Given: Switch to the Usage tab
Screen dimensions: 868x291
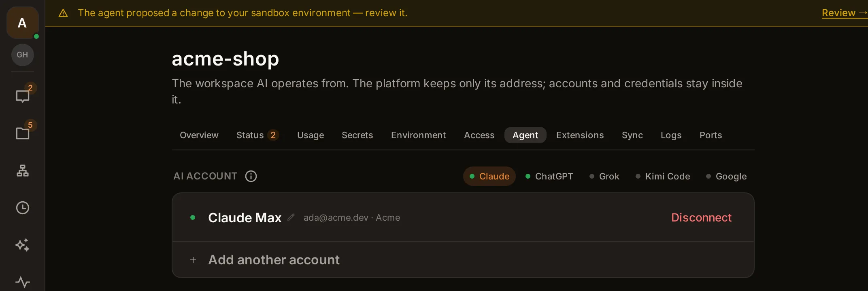Looking at the screenshot, I should (311, 135).
